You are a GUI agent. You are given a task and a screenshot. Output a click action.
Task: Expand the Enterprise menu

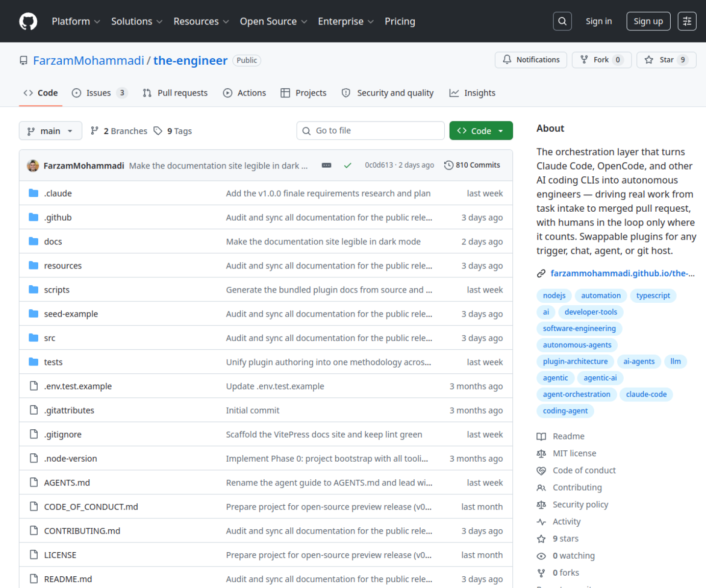346,21
